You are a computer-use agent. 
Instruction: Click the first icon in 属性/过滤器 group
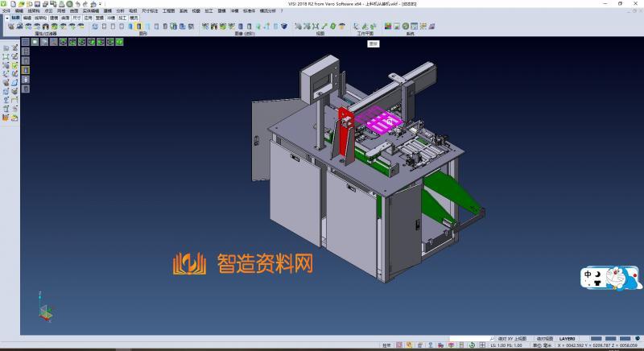click(x=11, y=27)
